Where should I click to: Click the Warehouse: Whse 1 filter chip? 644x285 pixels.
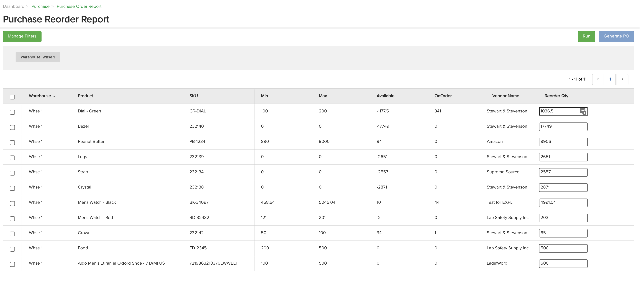coord(38,57)
